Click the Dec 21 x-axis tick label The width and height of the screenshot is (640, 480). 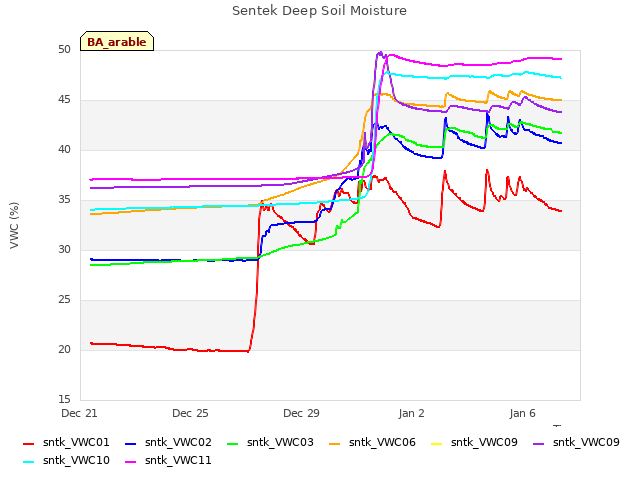pos(79,413)
